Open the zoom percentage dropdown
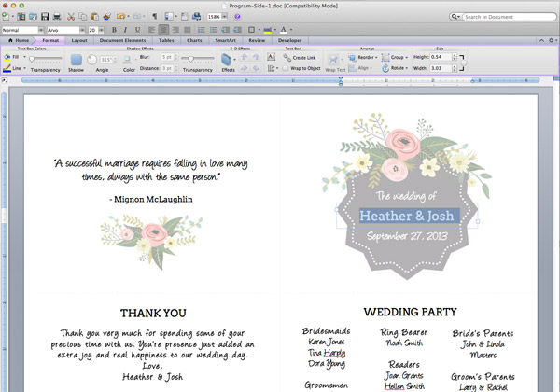 tap(225, 17)
